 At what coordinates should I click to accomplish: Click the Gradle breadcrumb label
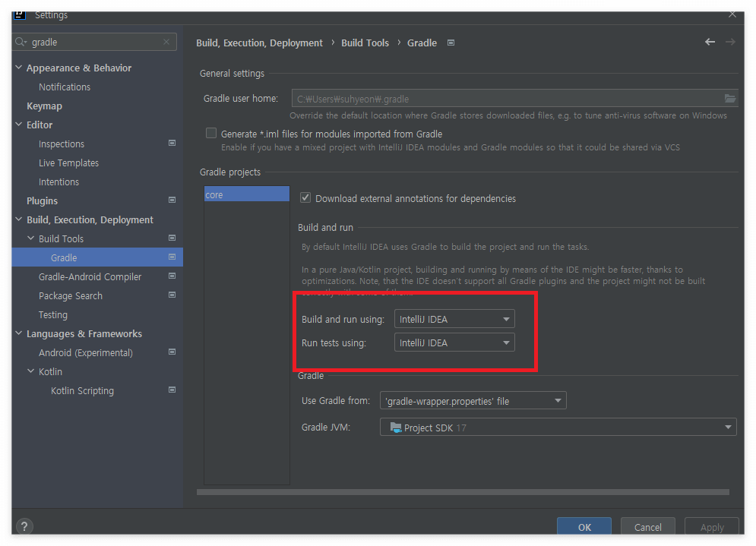[422, 43]
